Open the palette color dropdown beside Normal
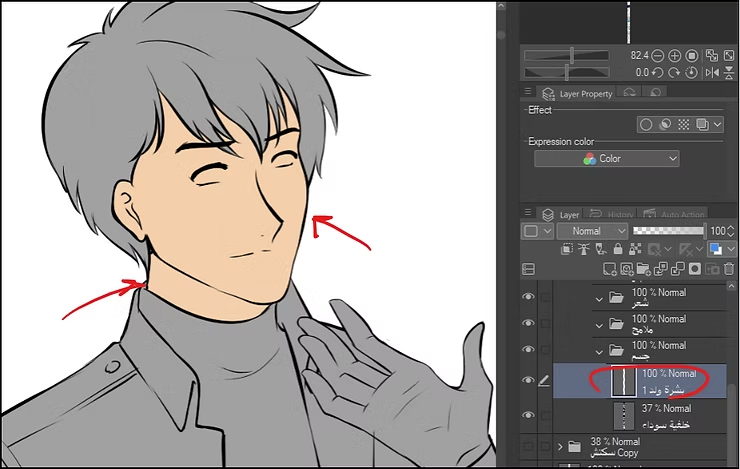 point(537,231)
